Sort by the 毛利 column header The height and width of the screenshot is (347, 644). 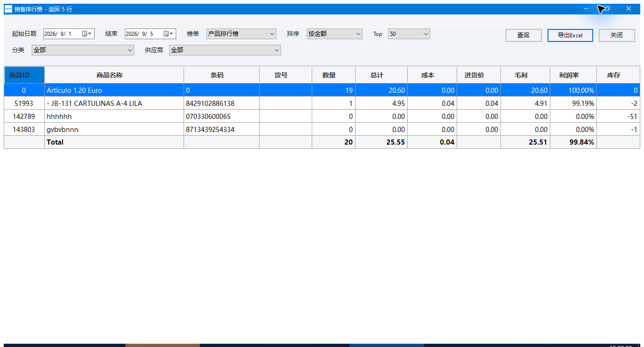pyautogui.click(x=525, y=75)
